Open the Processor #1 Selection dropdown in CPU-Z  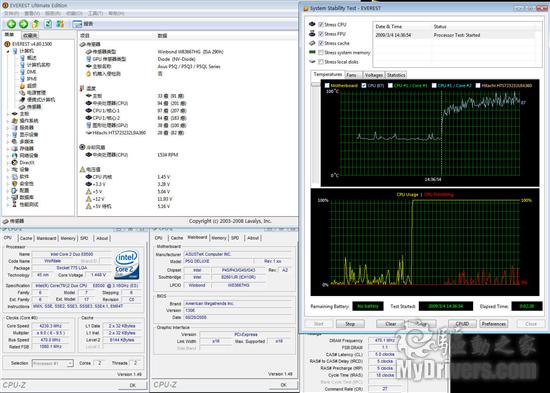click(x=53, y=363)
